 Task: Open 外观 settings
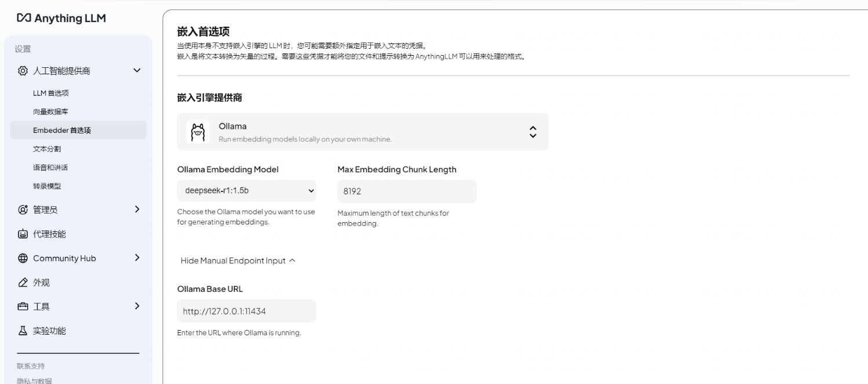tap(41, 282)
